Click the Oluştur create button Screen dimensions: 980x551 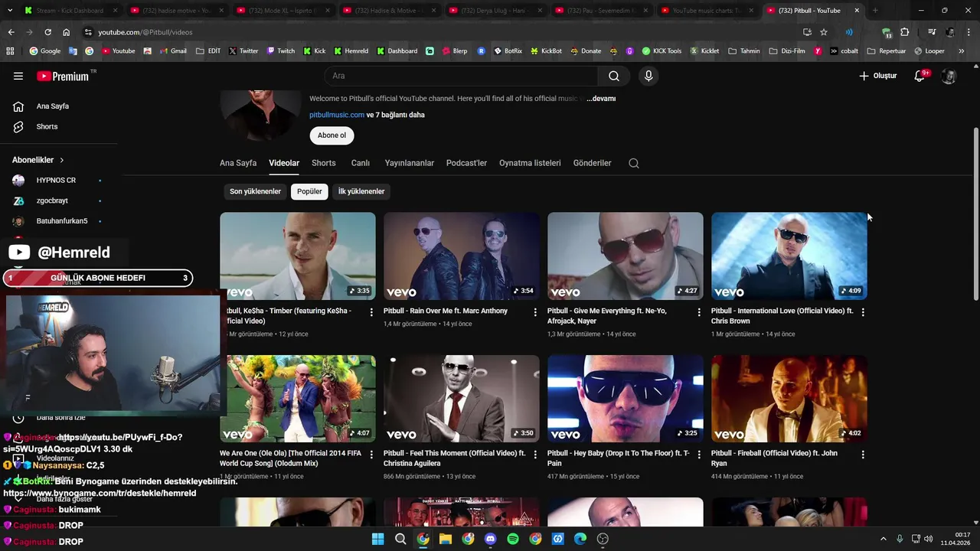pyautogui.click(x=878, y=76)
